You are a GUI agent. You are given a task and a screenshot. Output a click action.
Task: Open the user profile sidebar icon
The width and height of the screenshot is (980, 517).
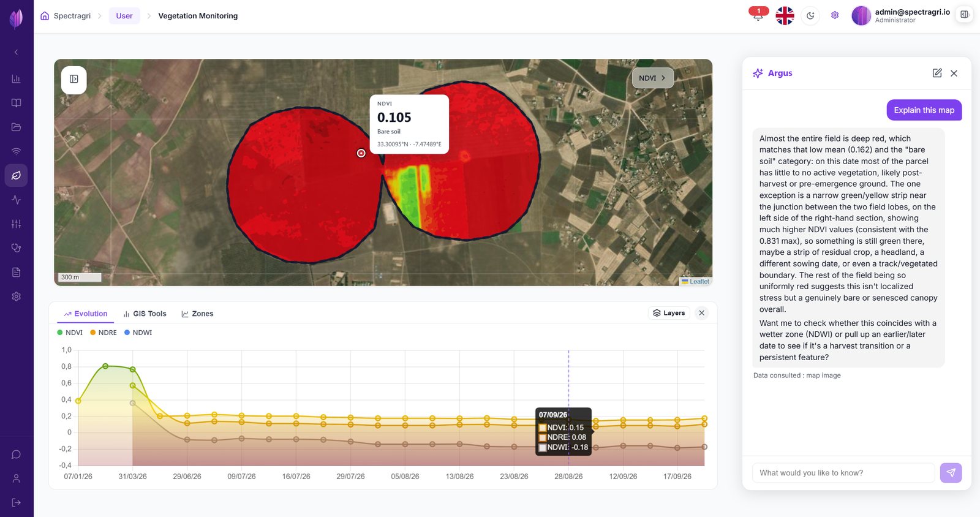tap(17, 478)
